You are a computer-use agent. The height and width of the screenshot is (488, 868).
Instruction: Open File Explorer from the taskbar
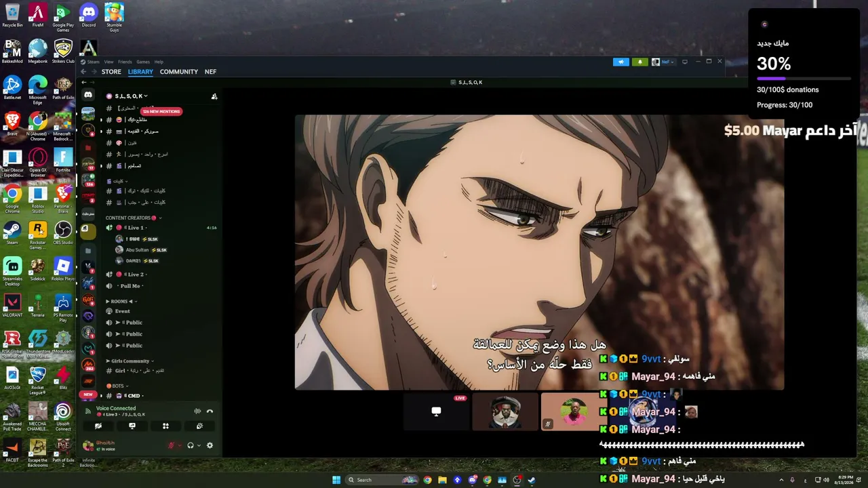(442, 480)
